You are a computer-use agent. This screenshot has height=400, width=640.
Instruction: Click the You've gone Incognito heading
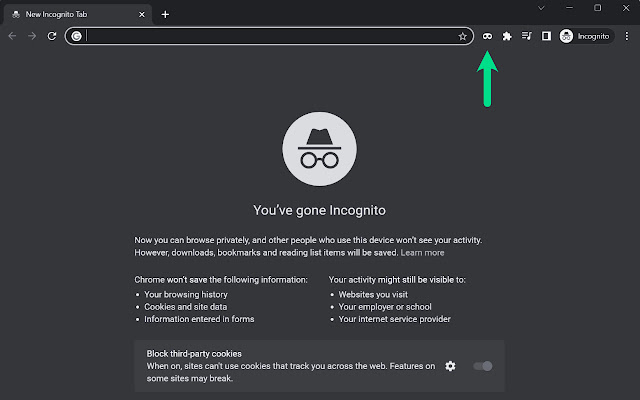pyautogui.click(x=319, y=210)
